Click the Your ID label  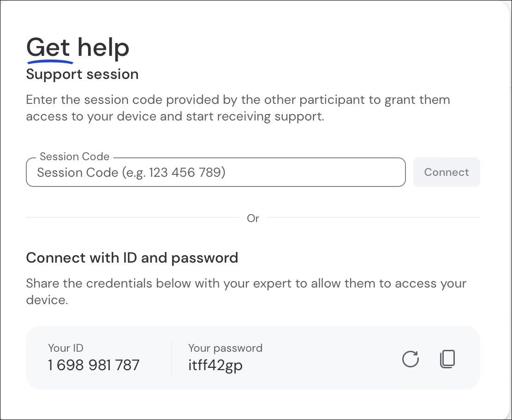point(66,348)
